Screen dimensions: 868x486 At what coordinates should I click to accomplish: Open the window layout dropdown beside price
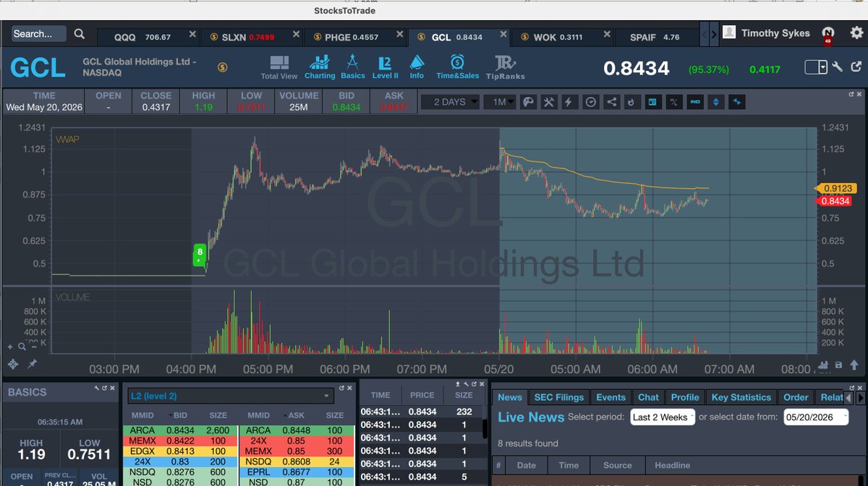coord(816,67)
